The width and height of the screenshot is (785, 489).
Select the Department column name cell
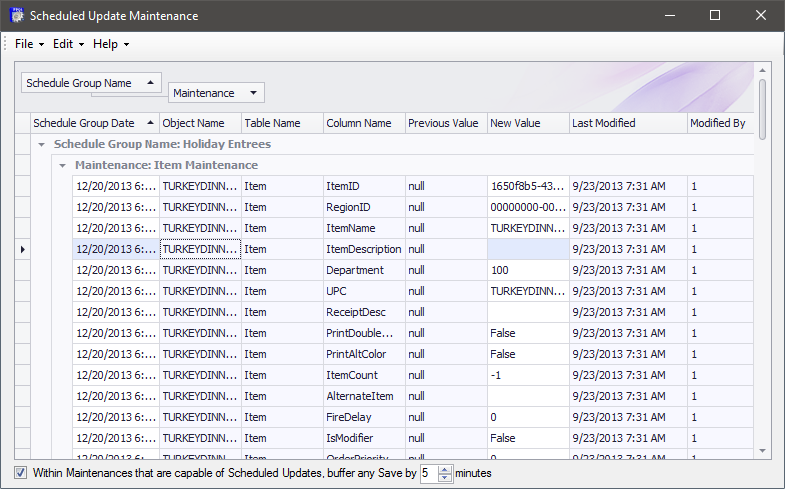coord(364,270)
